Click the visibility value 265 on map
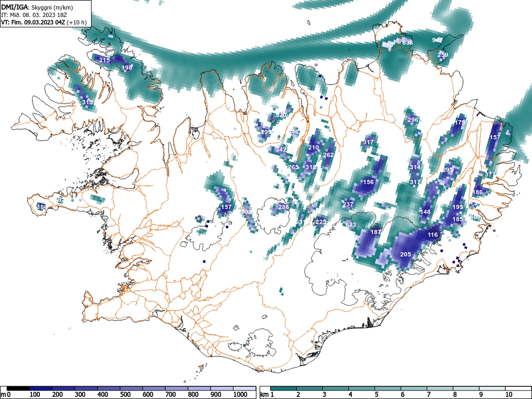Image resolution: width=532 pixels, height=399 pixels. point(294,167)
